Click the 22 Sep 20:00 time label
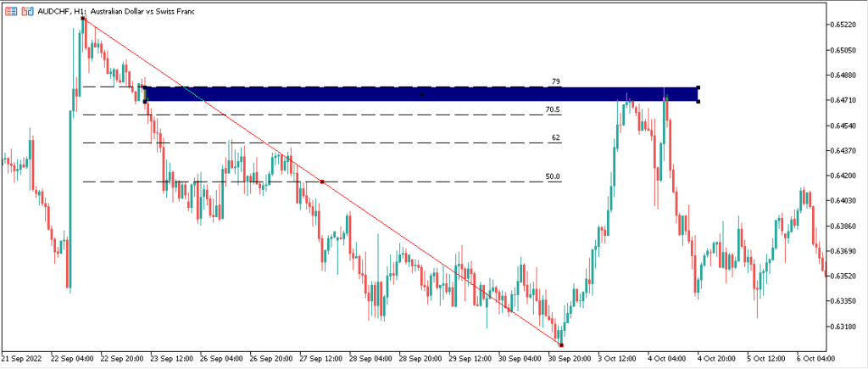The width and height of the screenshot is (868, 369). pos(121,359)
